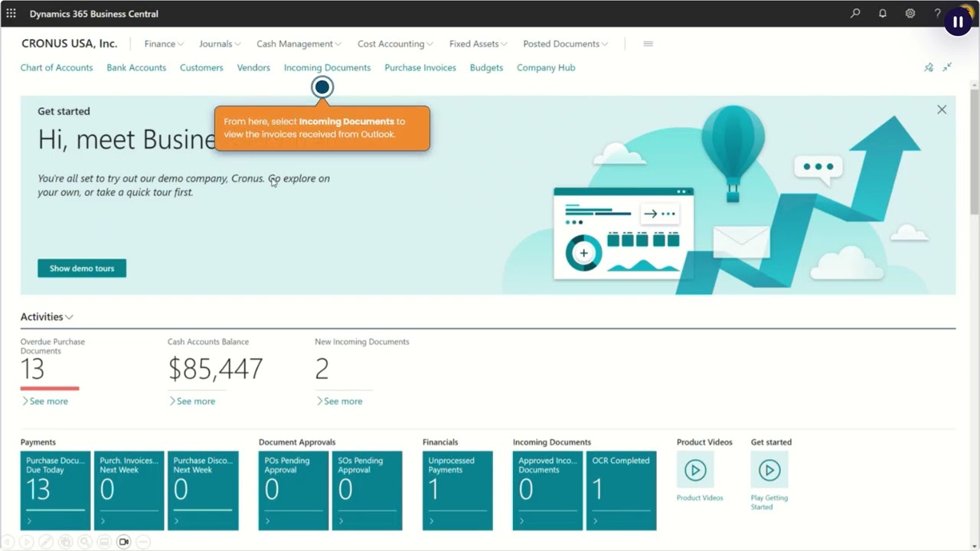The image size is (980, 551).
Task: Open Company Hub
Action: click(x=546, y=67)
